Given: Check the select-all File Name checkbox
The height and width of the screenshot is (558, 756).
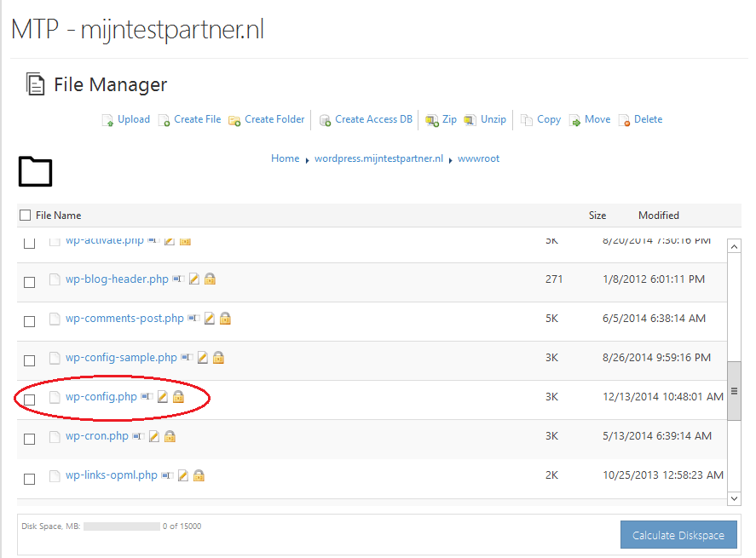Looking at the screenshot, I should pos(25,215).
